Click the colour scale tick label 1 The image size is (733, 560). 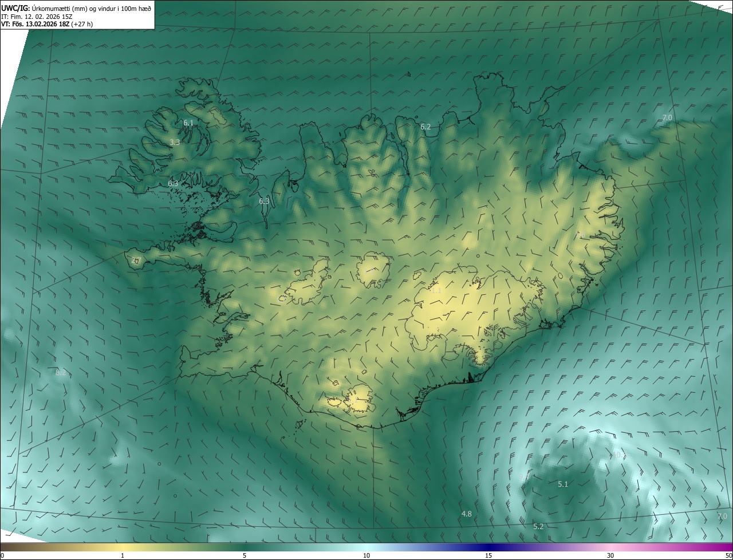click(123, 555)
